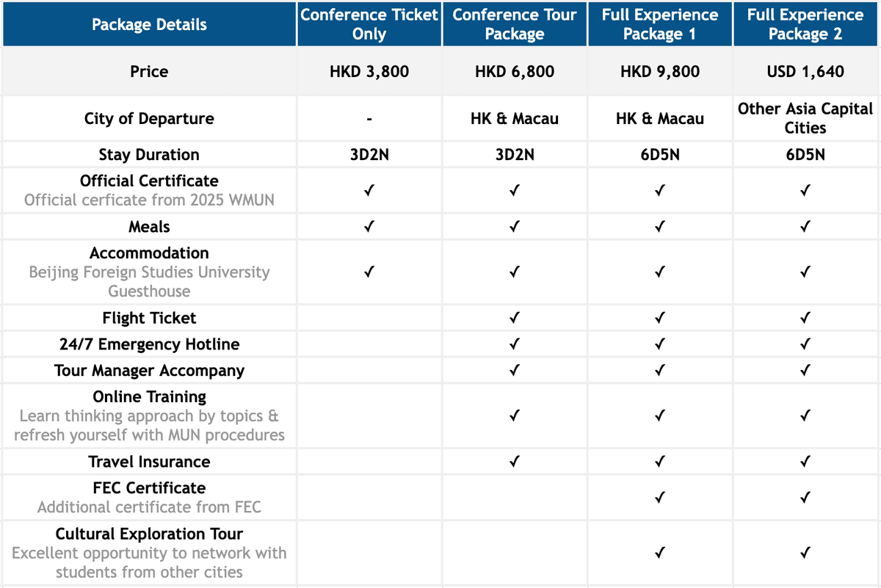The width and height of the screenshot is (881, 588).
Task: Select the Package Details header cell
Action: coord(149,25)
